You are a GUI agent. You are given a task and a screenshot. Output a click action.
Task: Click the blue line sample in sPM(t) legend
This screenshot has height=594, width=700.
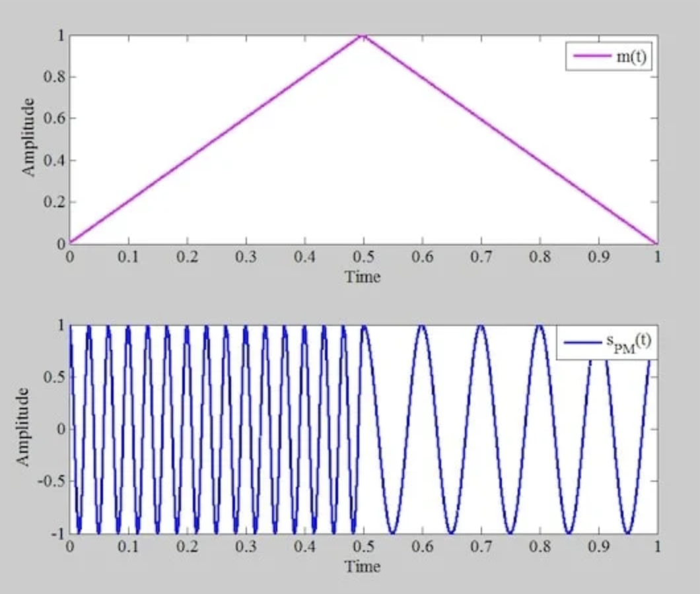582,343
